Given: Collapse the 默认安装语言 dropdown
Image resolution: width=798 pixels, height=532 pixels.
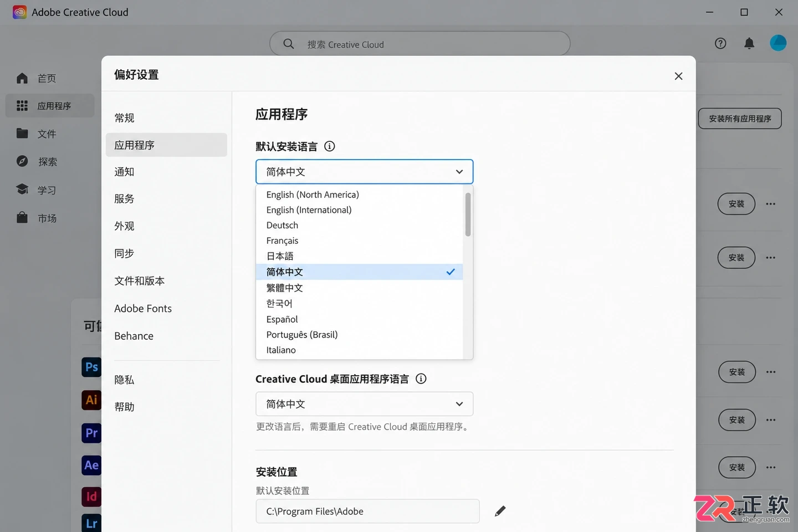Looking at the screenshot, I should [x=364, y=172].
